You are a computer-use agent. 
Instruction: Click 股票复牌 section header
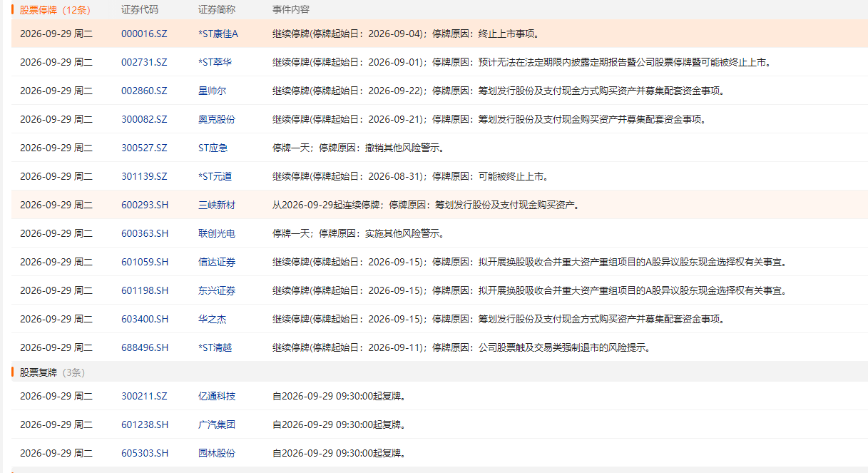pos(39,372)
